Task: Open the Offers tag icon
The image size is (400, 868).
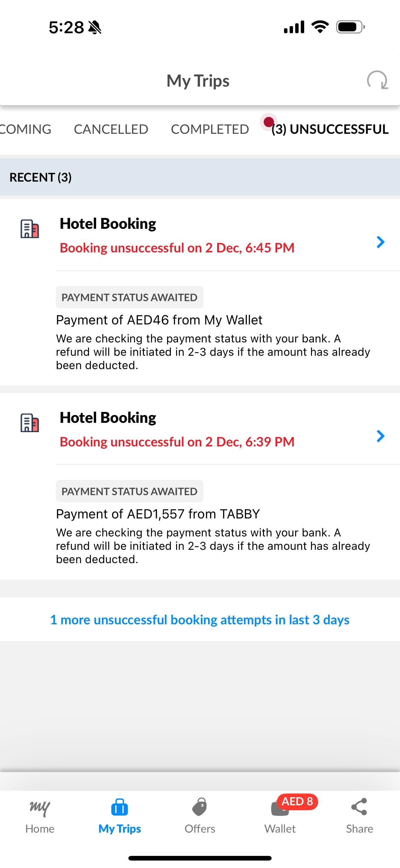Action: point(200,807)
